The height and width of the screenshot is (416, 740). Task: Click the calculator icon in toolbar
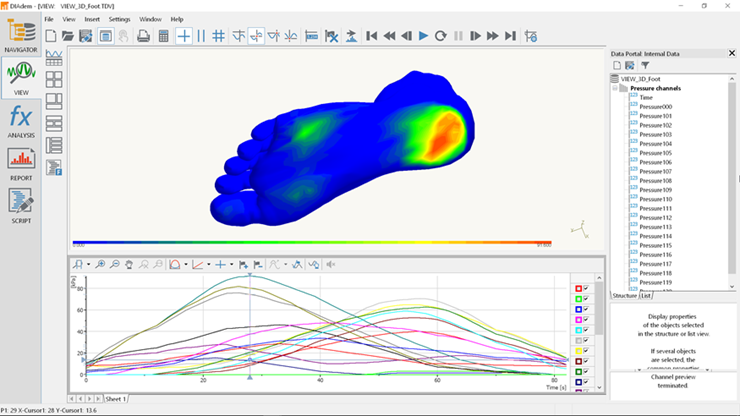(163, 36)
